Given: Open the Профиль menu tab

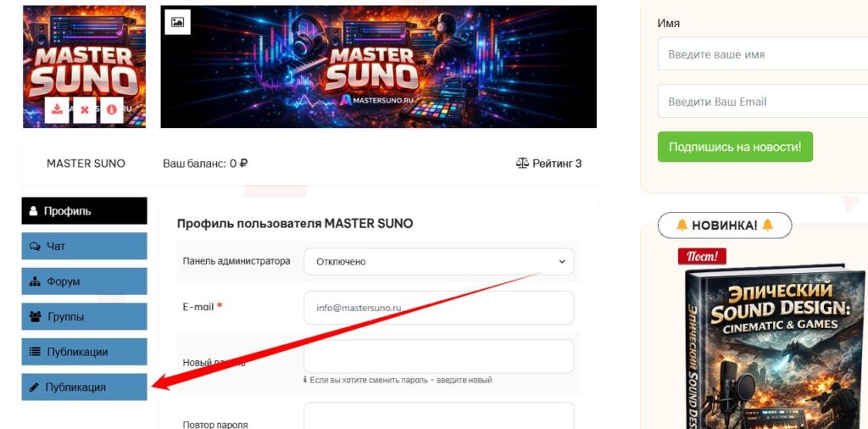Looking at the screenshot, I should pyautogui.click(x=84, y=211).
